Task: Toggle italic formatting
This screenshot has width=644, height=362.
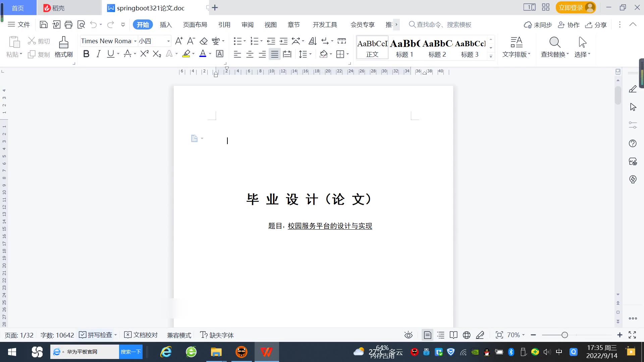Action: coord(98,54)
